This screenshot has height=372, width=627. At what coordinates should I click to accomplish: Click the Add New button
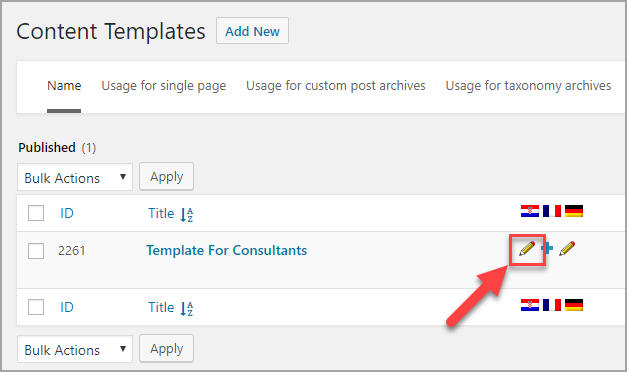[x=252, y=31]
